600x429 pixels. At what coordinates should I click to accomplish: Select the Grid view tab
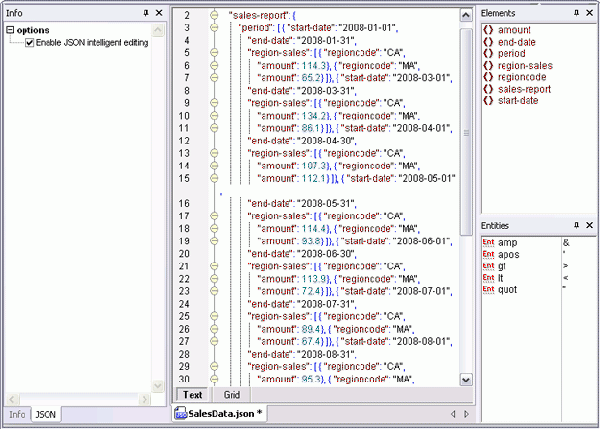[232, 395]
